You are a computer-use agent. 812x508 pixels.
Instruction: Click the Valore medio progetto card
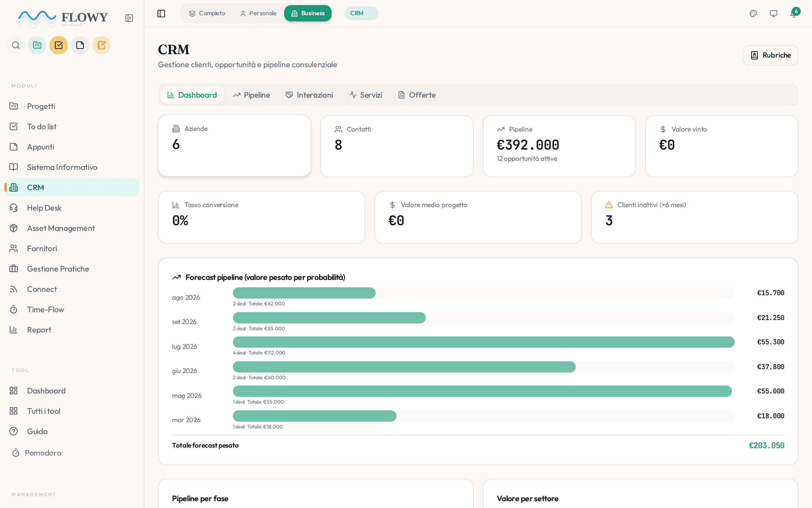click(x=478, y=217)
